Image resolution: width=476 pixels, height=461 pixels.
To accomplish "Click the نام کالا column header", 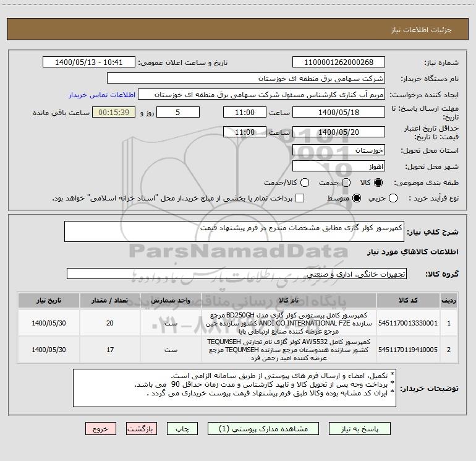I will (x=289, y=301).
